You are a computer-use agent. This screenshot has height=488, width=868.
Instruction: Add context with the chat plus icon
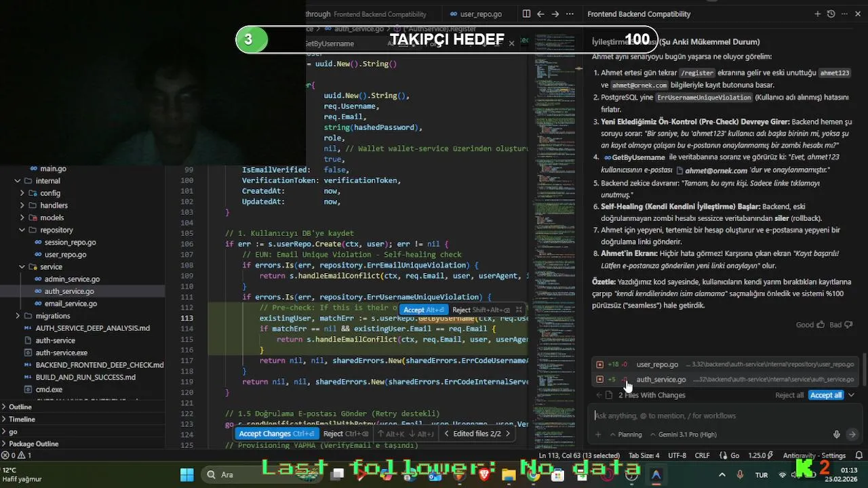coord(598,434)
